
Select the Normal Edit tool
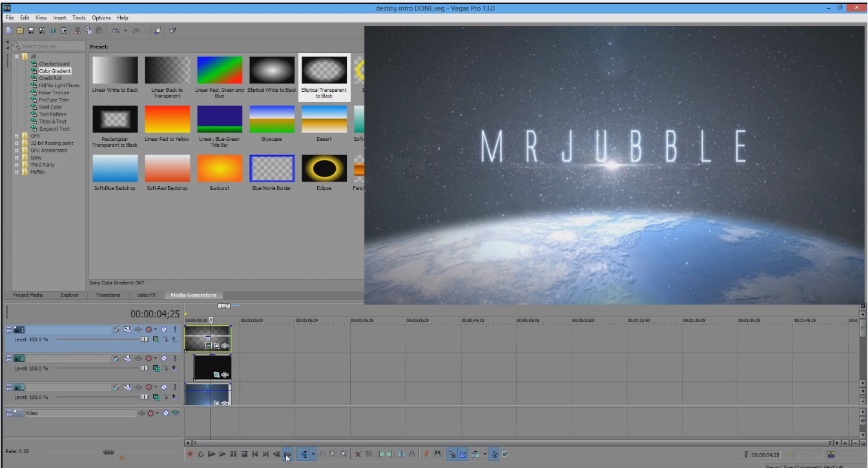[x=304, y=454]
